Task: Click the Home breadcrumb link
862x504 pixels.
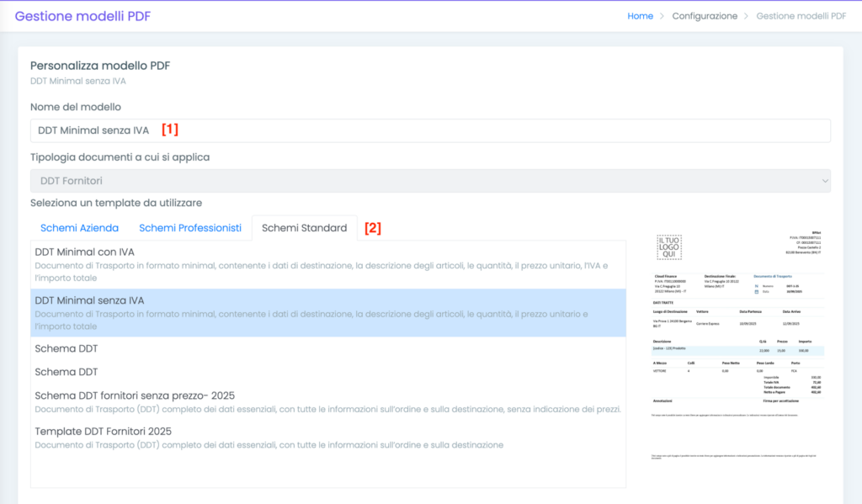Action: pos(640,16)
